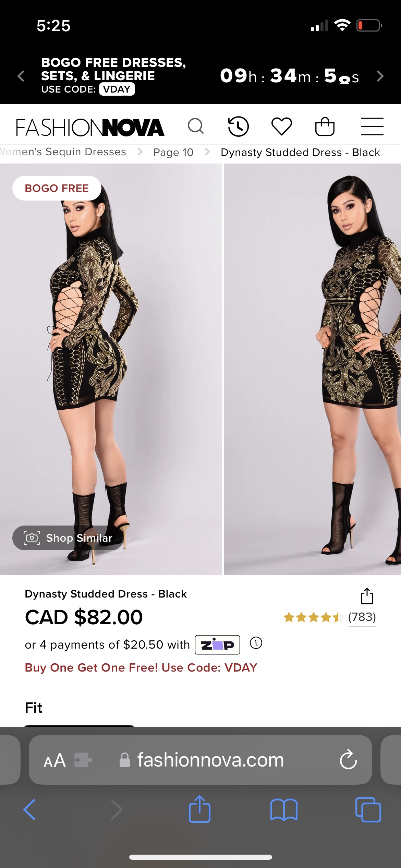The width and height of the screenshot is (401, 868).
Task: Open recently viewed history icon
Action: click(x=238, y=126)
